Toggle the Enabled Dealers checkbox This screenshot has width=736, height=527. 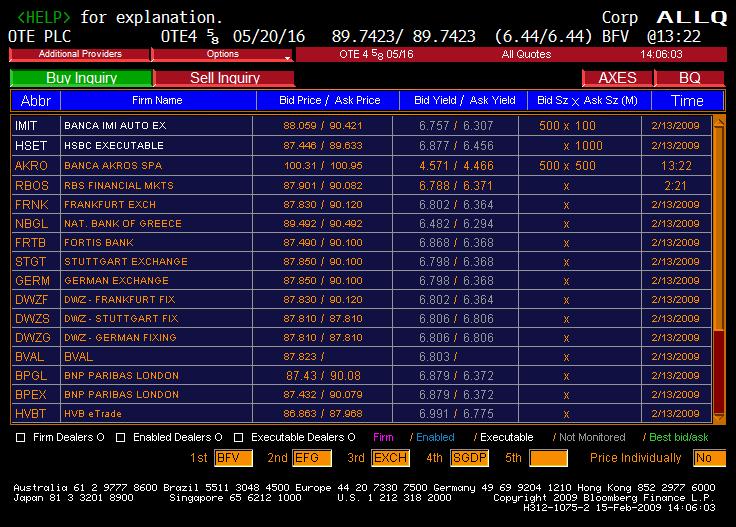click(x=121, y=437)
